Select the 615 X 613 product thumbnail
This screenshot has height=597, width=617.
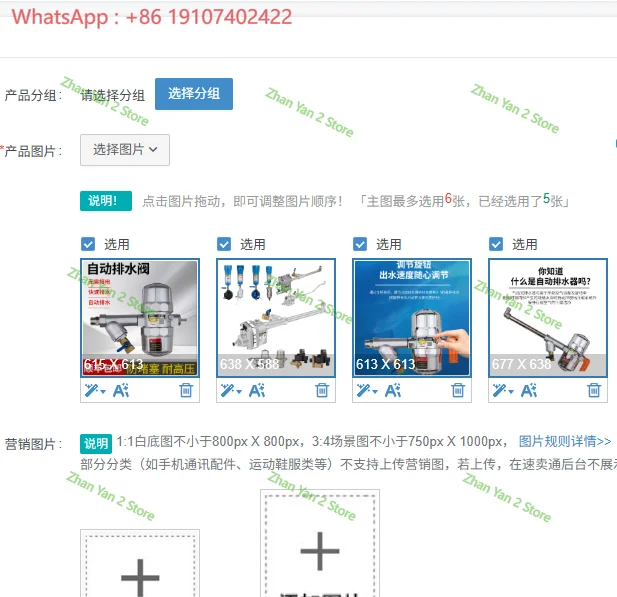point(140,318)
